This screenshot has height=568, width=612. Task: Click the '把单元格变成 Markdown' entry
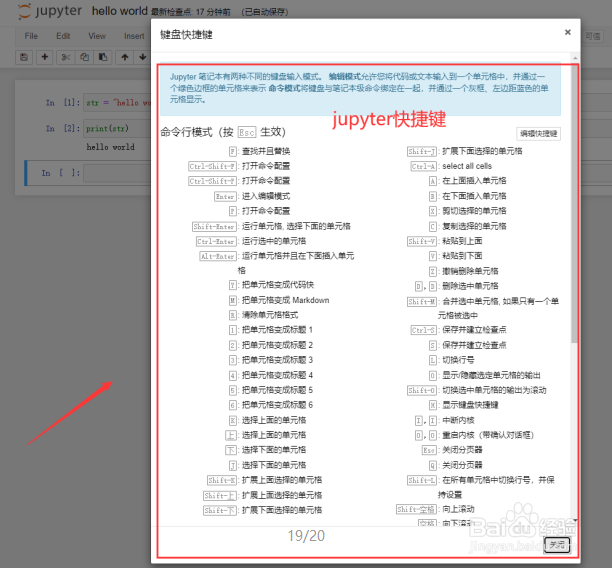point(279,300)
